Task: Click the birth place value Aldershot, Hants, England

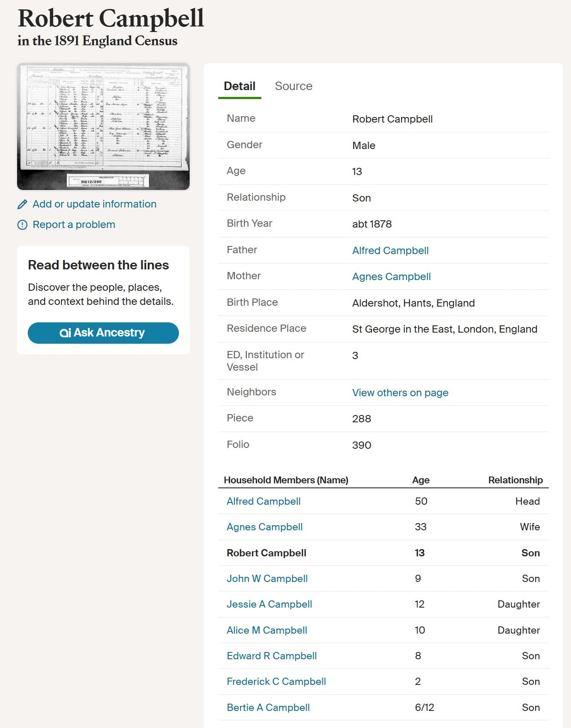Action: (x=413, y=303)
